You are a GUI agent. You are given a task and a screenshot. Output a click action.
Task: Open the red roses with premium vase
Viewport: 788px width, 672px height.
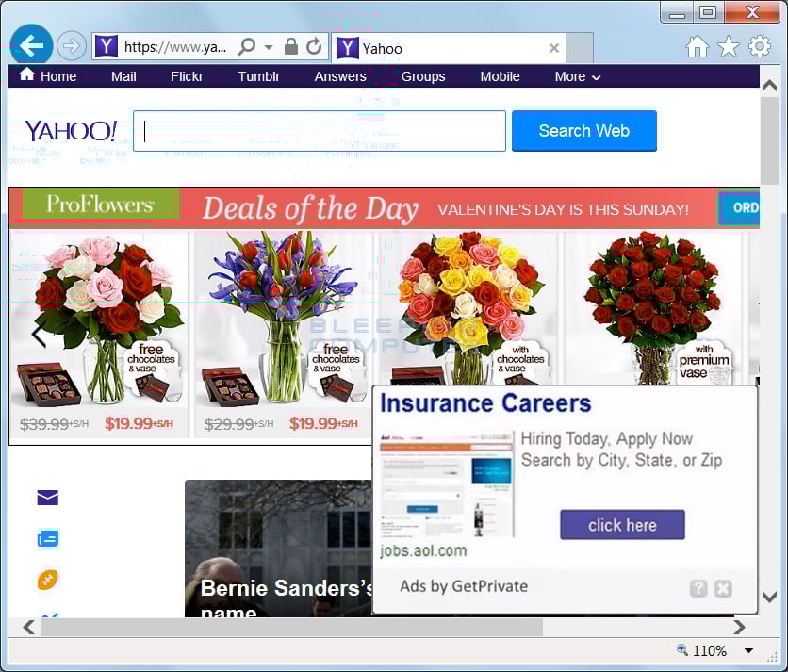[x=653, y=307]
